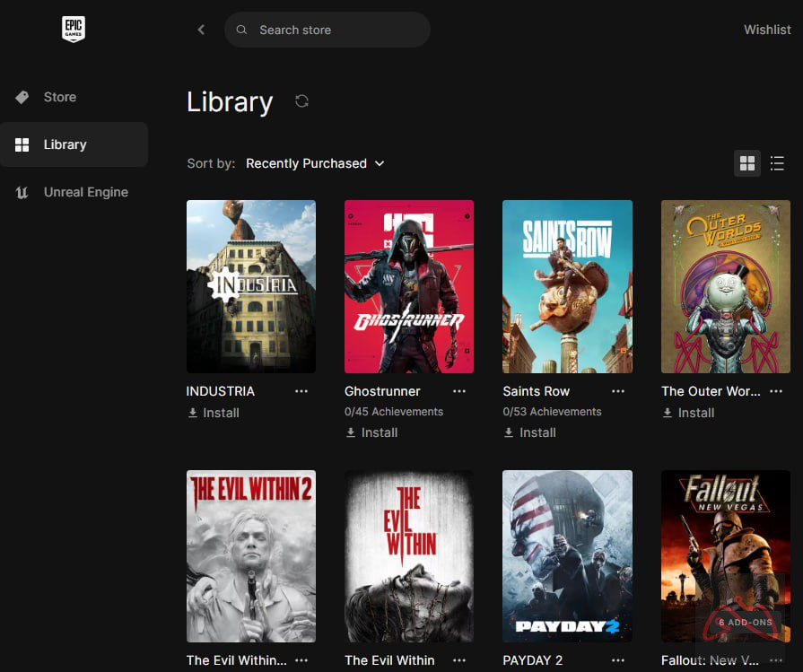Open The Evil Within 2 cover art
803x672 pixels.
point(251,556)
